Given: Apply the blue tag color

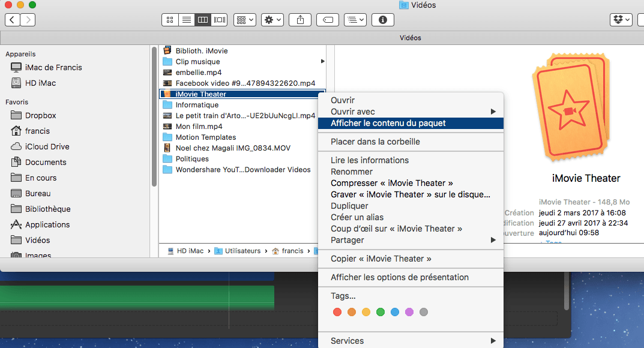Looking at the screenshot, I should click(395, 312).
